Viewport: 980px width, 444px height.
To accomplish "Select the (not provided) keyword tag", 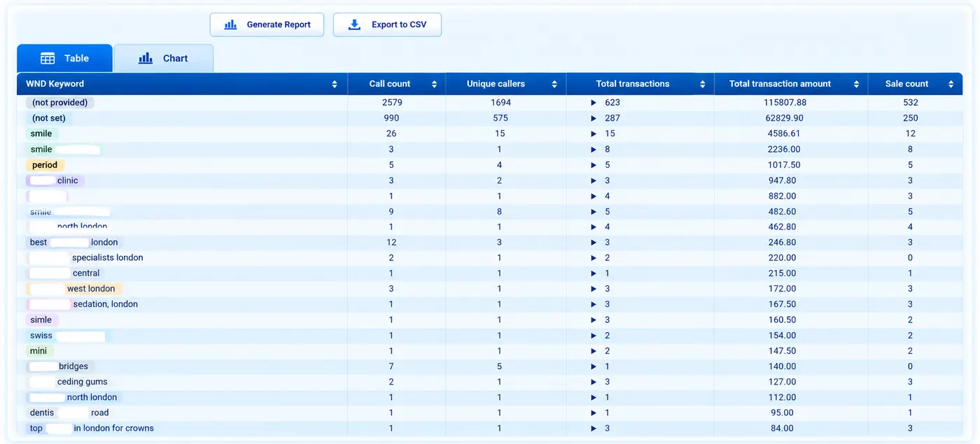I will [x=60, y=103].
